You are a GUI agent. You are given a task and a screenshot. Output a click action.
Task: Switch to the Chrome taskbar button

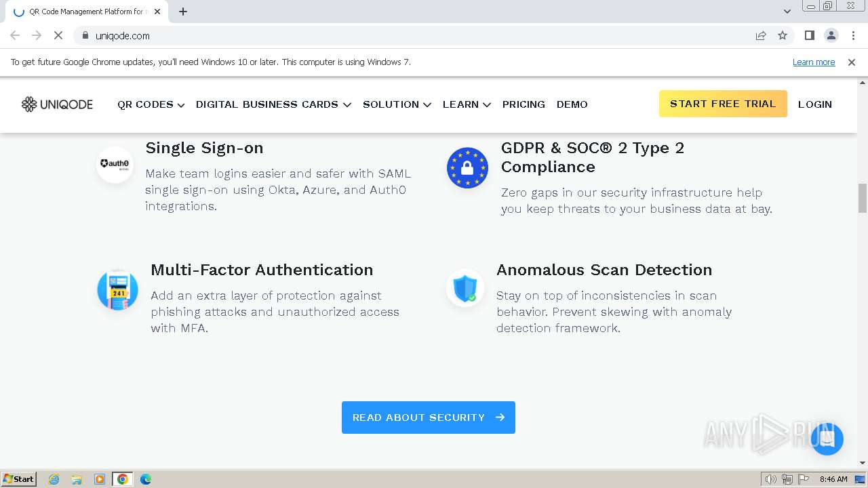[x=123, y=479]
